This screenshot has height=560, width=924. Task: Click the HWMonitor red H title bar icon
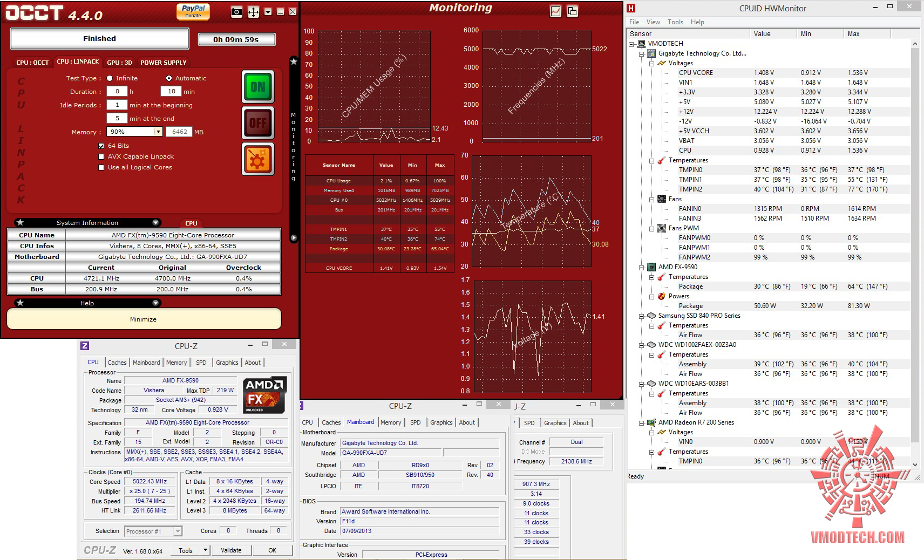pos(631,8)
